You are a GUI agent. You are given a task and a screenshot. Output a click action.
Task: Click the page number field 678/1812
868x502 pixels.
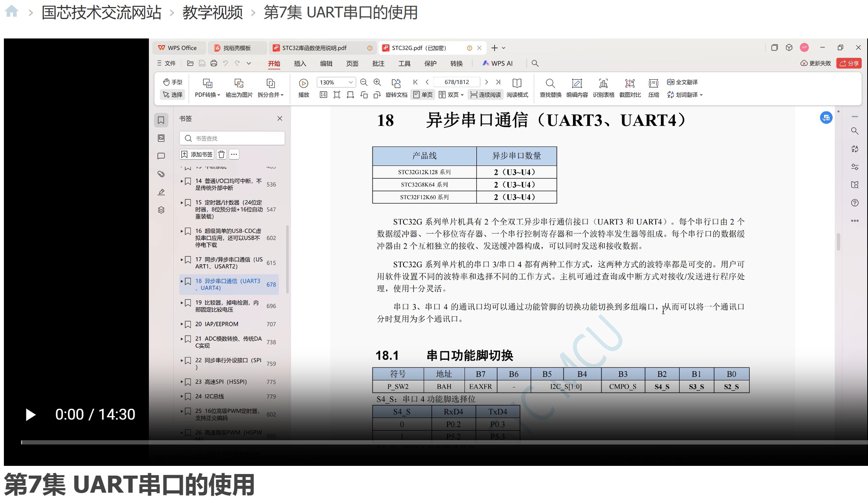point(457,82)
